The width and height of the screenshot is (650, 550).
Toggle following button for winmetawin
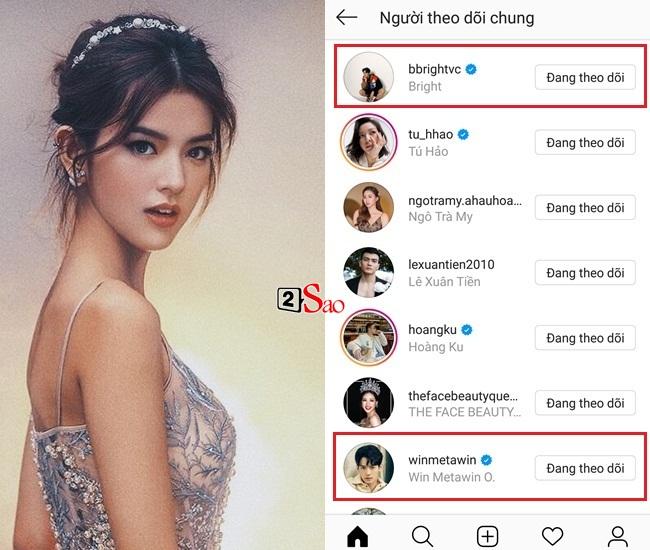click(585, 468)
